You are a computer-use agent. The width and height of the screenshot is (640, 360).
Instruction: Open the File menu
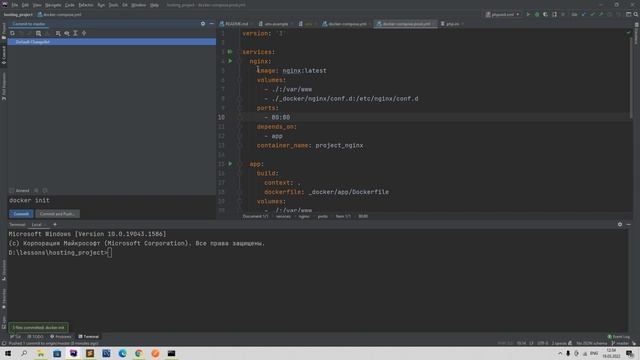click(15, 5)
